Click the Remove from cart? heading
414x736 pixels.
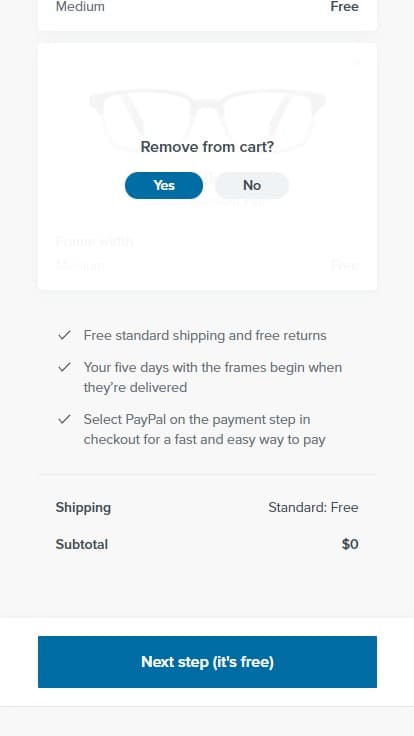[x=207, y=147]
